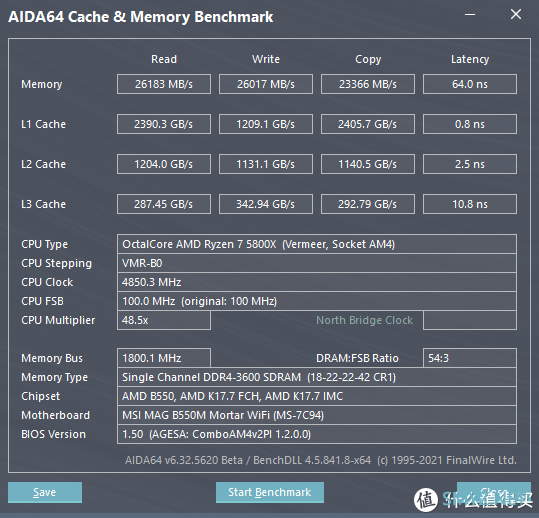
Task: Click the North Bridge Clock label
Action: [364, 320]
